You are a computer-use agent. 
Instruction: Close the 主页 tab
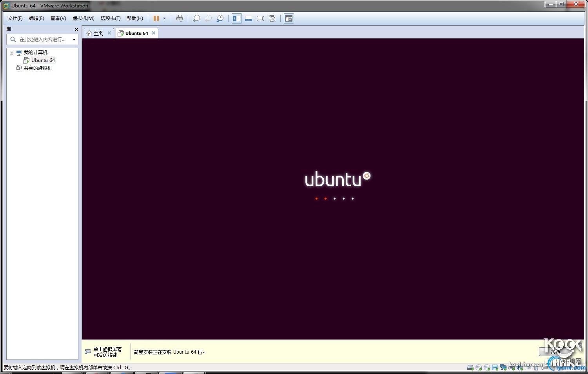[109, 33]
